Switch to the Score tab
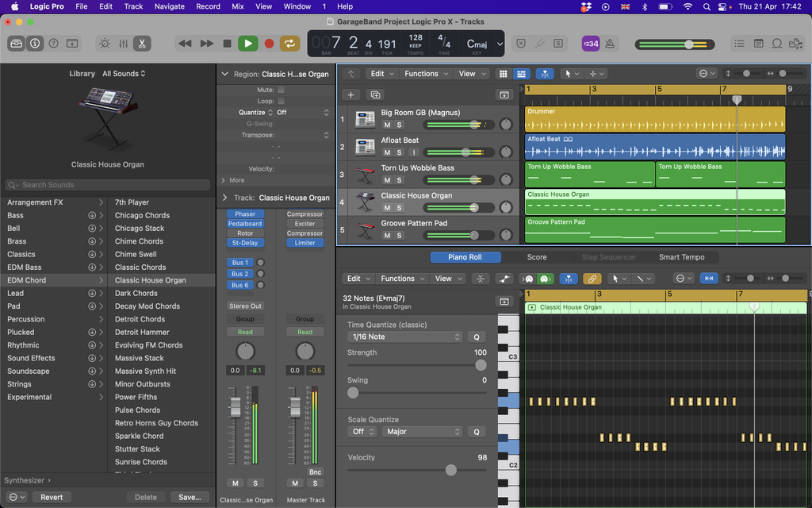This screenshot has height=508, width=812. 537,256
